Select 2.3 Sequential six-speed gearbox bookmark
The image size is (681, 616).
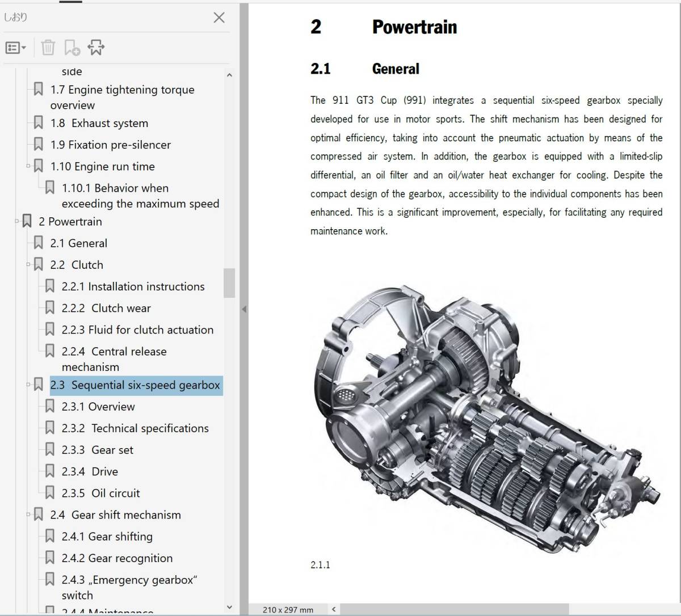(x=135, y=385)
